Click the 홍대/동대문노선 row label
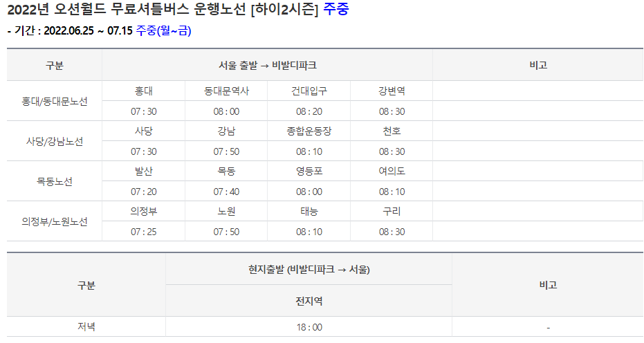644x343 pixels. tap(54, 102)
